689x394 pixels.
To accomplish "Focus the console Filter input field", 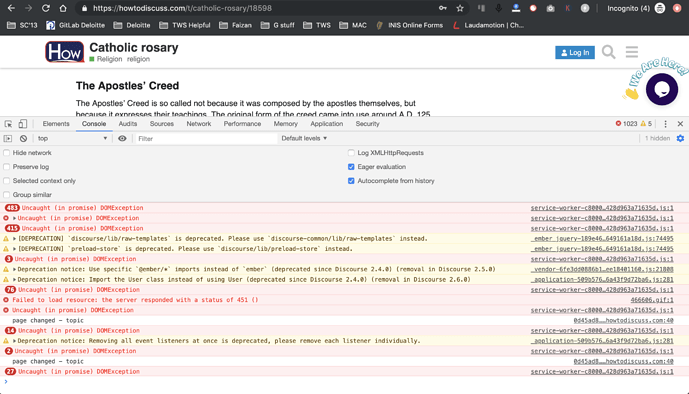I will pos(206,138).
